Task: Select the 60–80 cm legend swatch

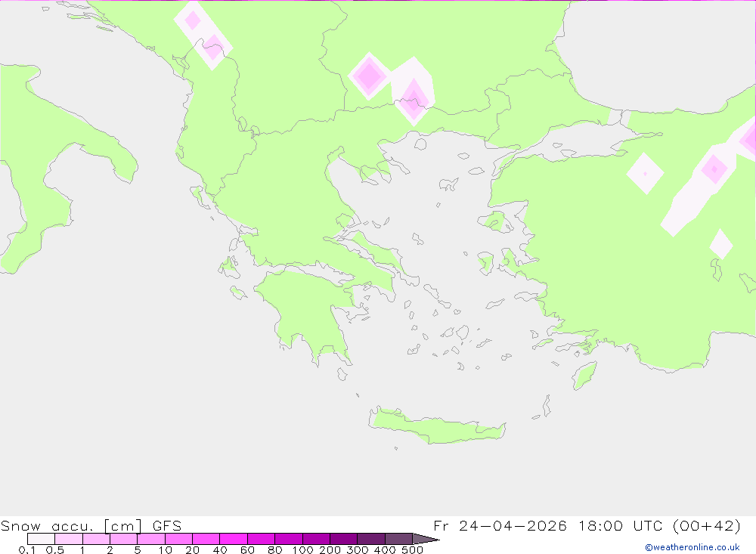Action: tap(262, 539)
